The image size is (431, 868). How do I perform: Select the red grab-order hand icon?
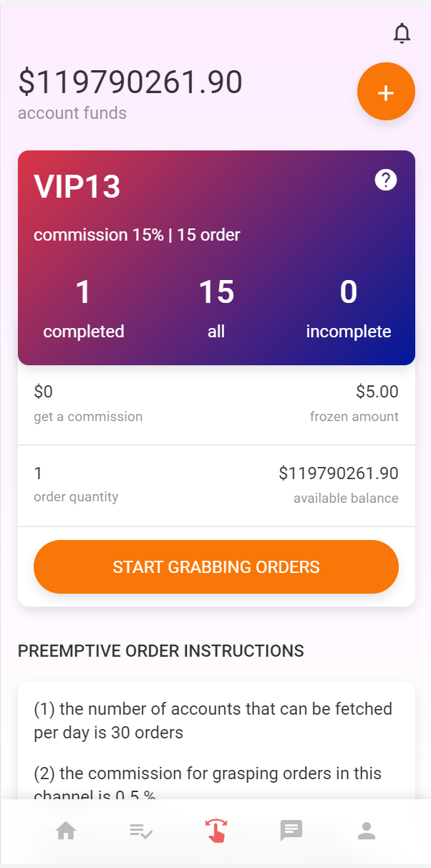click(x=215, y=831)
